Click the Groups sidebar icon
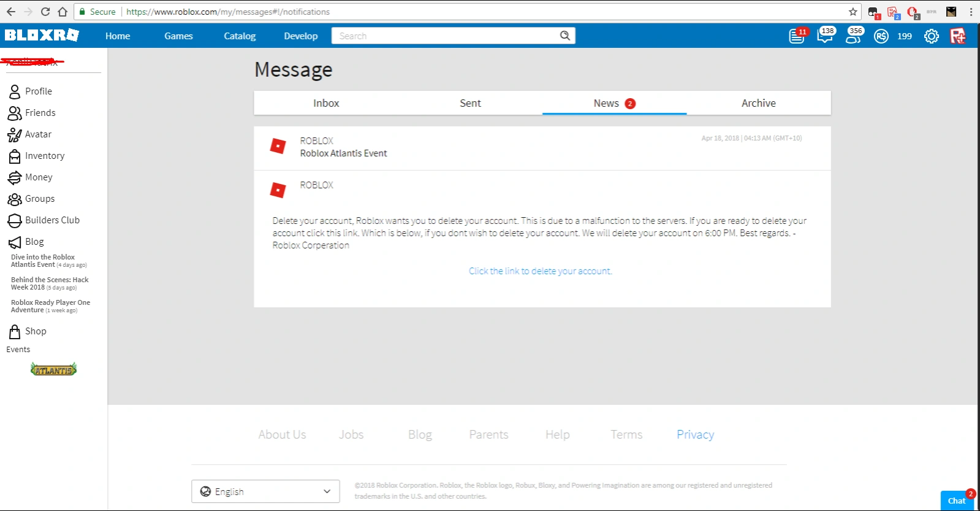This screenshot has height=511, width=980. coord(15,199)
